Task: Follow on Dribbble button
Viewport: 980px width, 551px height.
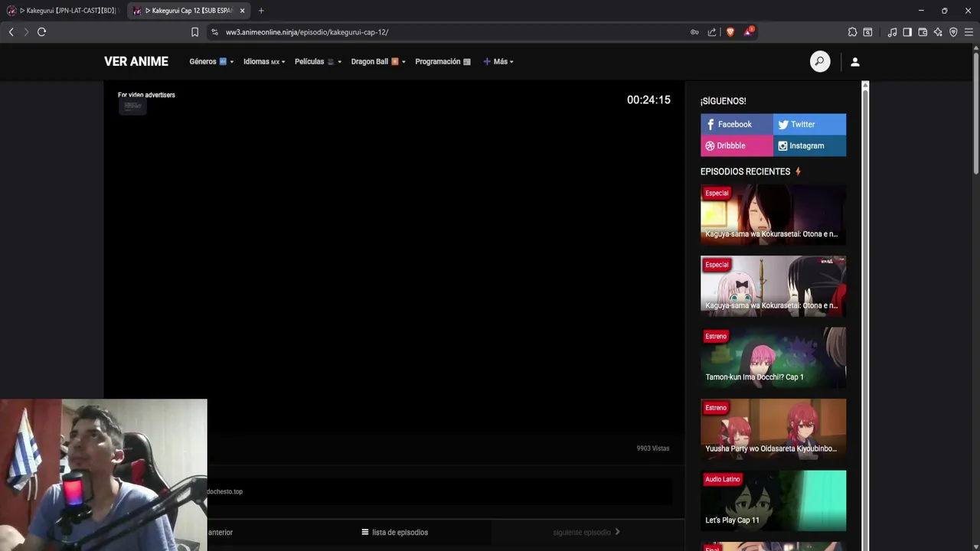Action: click(737, 146)
